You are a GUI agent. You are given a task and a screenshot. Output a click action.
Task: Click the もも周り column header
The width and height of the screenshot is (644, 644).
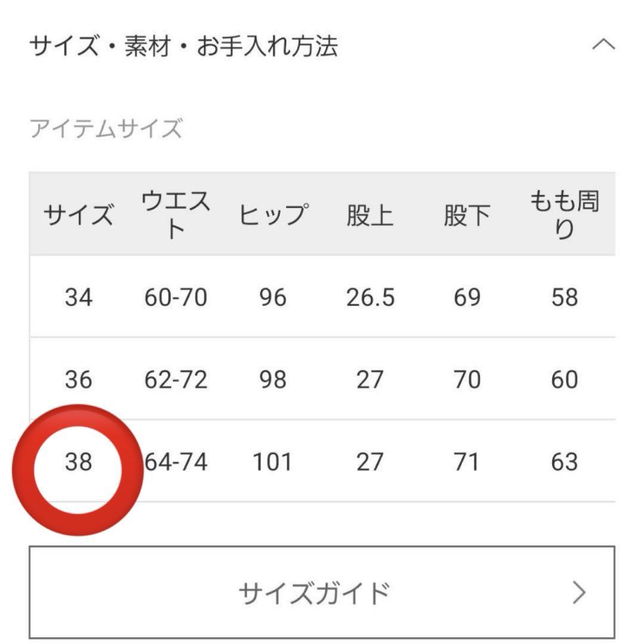pos(565,215)
